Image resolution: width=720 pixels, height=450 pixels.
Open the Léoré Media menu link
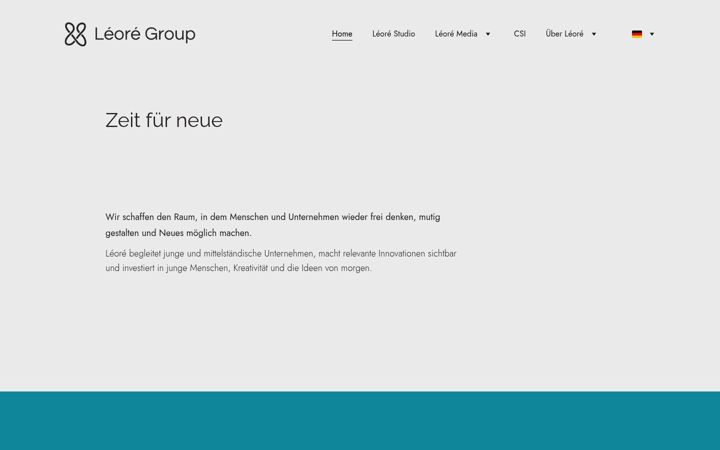pos(456,34)
